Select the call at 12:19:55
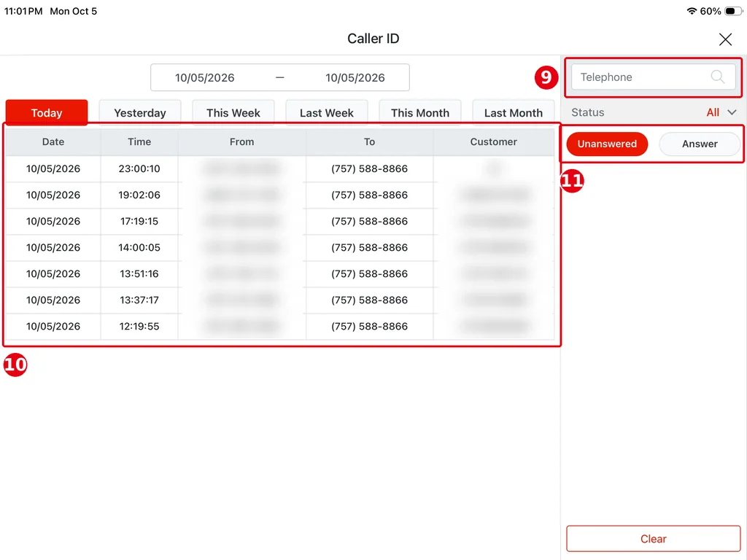747x560 pixels. pyautogui.click(x=280, y=326)
